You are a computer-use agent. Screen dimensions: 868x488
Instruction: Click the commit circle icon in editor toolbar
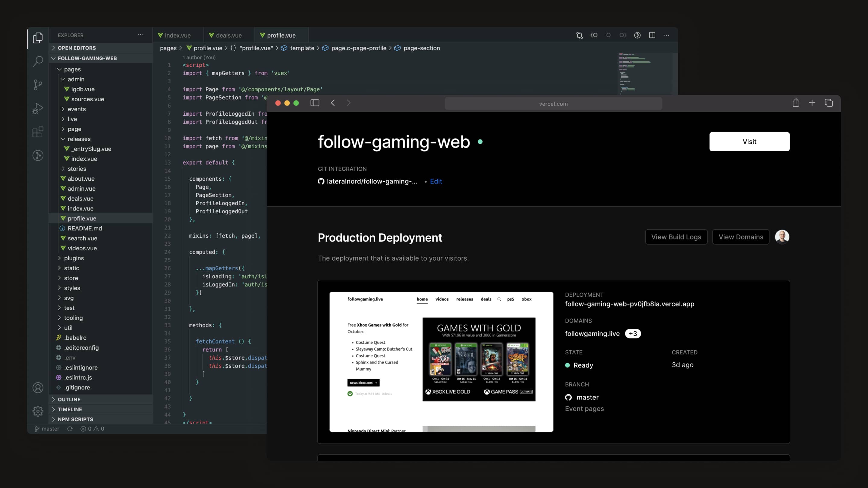tap(608, 35)
